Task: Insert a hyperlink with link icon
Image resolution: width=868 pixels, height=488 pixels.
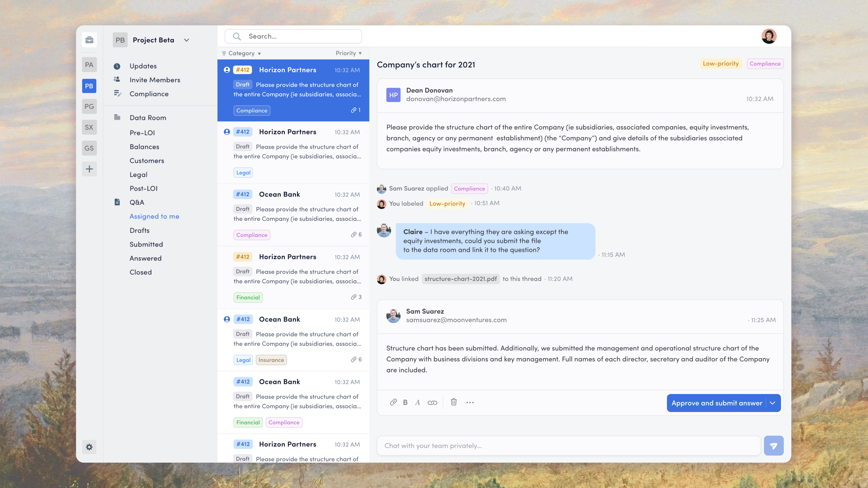Action: coord(432,402)
